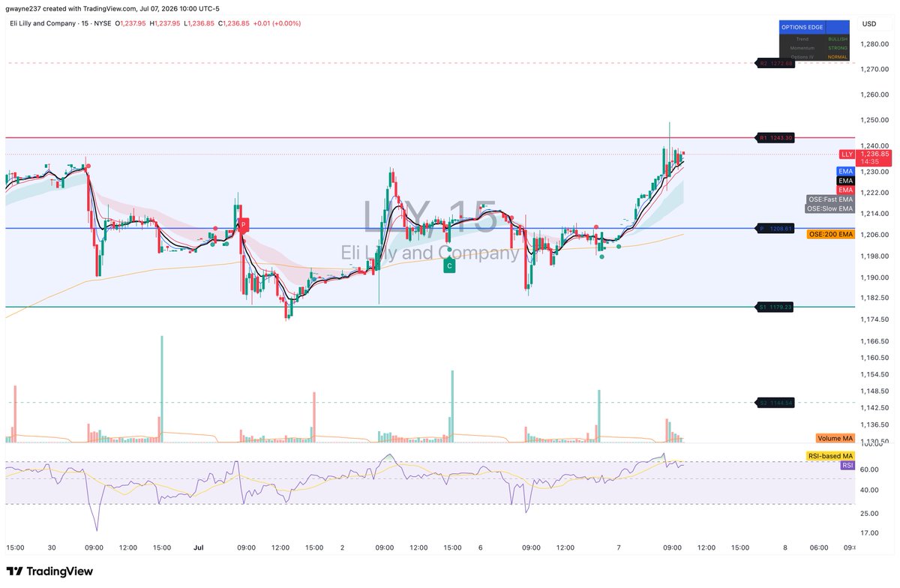Click the S2 1144.54 pivot label
This screenshot has width=900, height=588.
[775, 403]
